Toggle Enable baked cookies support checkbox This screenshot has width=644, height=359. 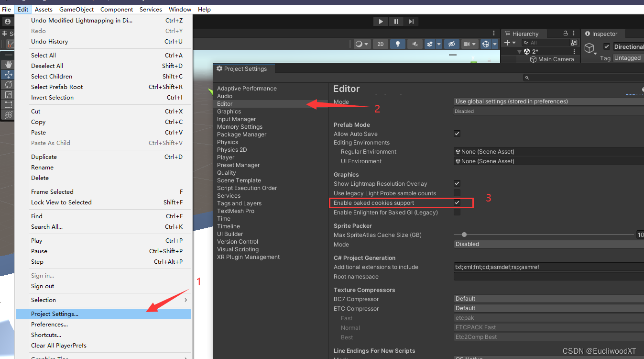[457, 202]
